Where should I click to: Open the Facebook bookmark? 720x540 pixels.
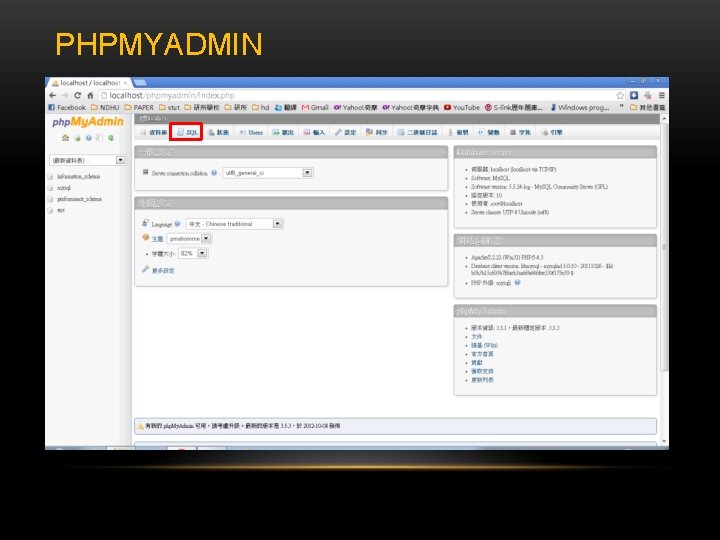(67, 107)
